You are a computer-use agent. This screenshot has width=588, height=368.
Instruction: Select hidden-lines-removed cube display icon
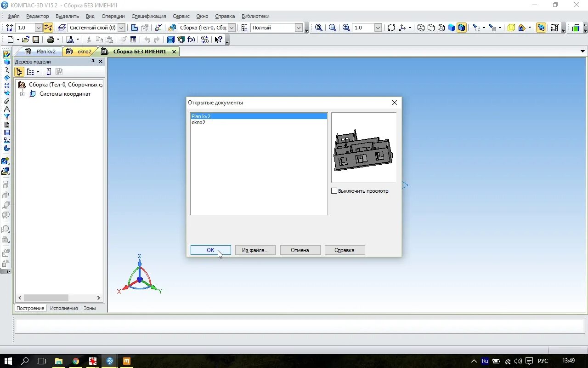click(x=431, y=28)
